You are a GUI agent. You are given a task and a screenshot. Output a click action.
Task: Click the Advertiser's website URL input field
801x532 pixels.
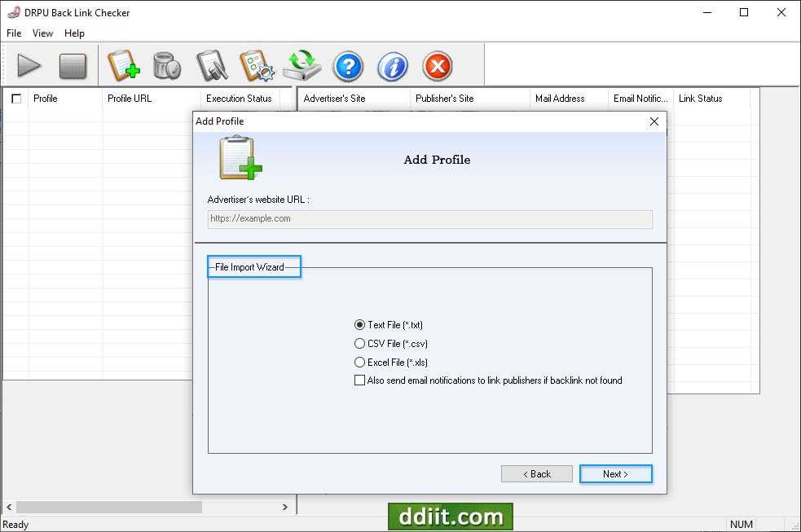coord(429,218)
